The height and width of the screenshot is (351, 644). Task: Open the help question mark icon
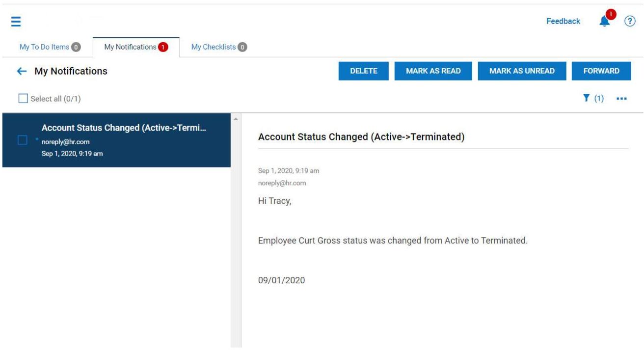click(x=630, y=22)
